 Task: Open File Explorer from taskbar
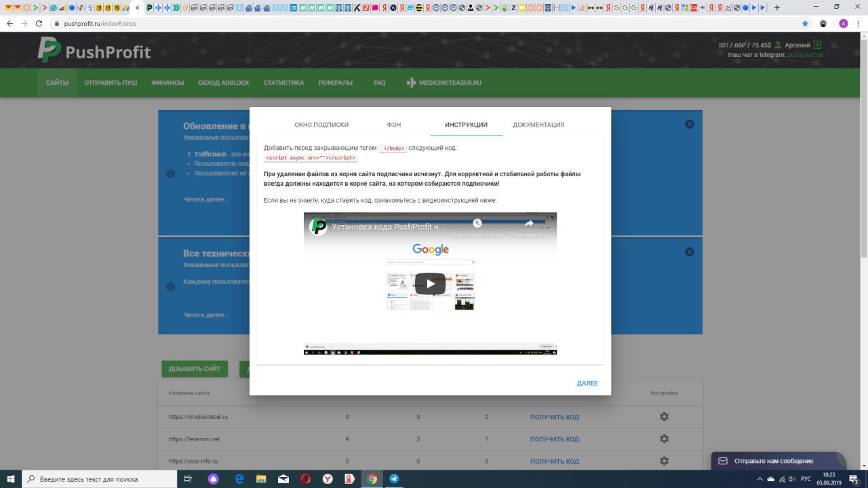(261, 479)
